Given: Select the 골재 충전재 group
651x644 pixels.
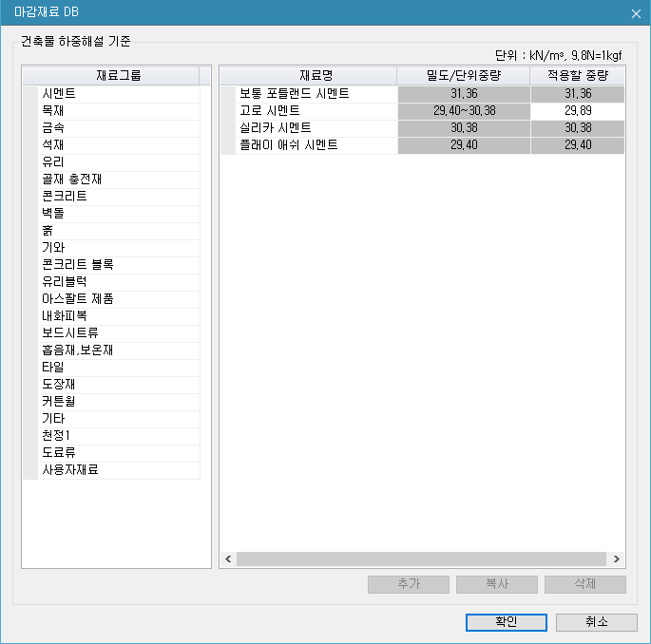Looking at the screenshot, I should click(x=119, y=180).
